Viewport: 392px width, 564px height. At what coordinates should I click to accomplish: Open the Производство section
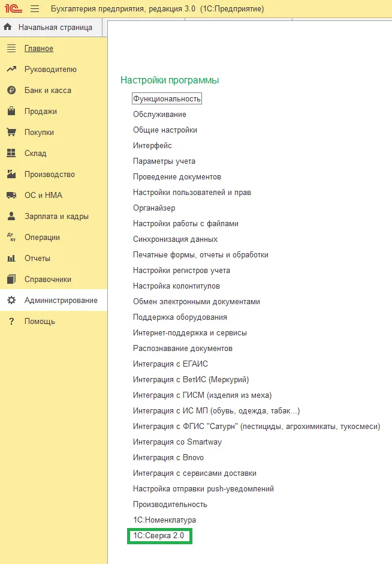pos(50,175)
